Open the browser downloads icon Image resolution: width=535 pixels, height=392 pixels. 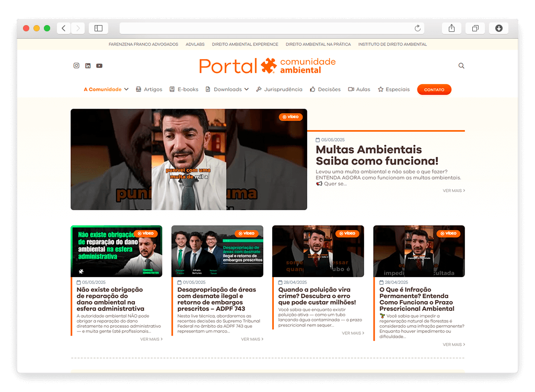point(498,28)
